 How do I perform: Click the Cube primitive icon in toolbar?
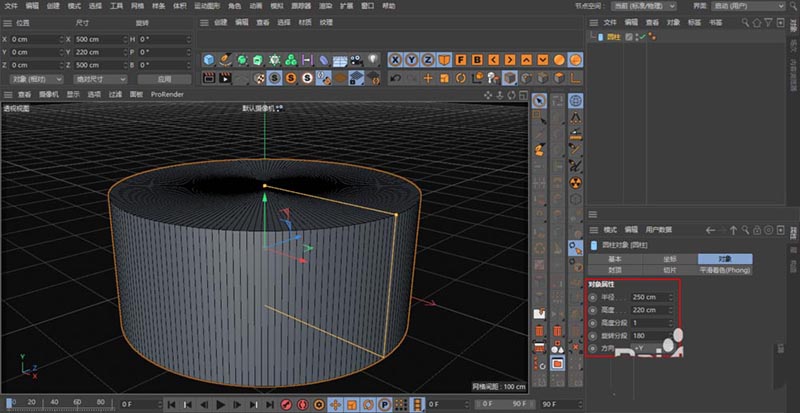[x=209, y=60]
